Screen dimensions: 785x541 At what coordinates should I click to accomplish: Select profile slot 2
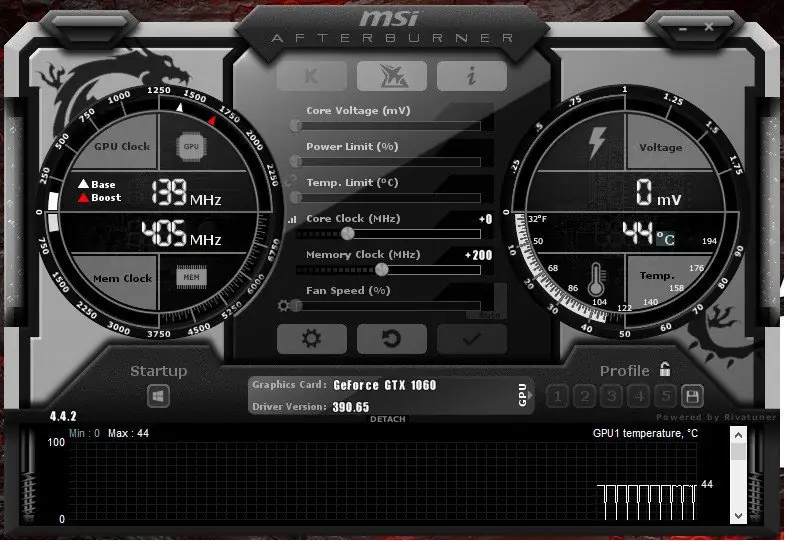pyautogui.click(x=585, y=397)
